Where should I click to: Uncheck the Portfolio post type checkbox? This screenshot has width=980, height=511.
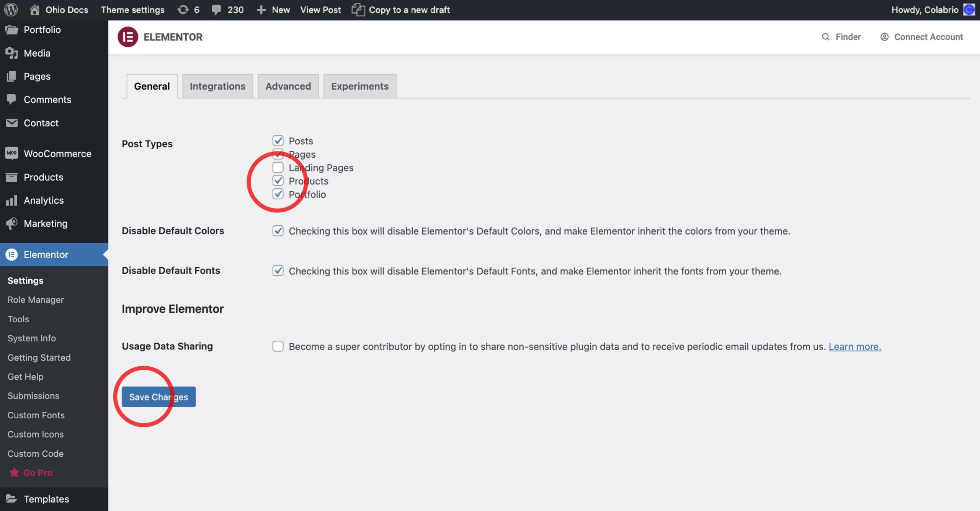[x=278, y=194]
